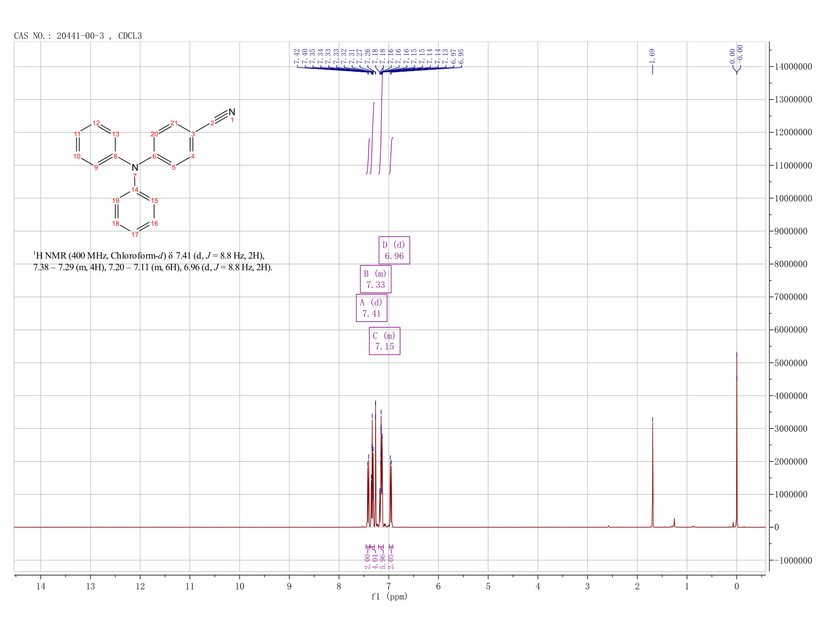The image size is (834, 644).
Task: Select atom label 10 in the structure
Action: tap(77, 156)
